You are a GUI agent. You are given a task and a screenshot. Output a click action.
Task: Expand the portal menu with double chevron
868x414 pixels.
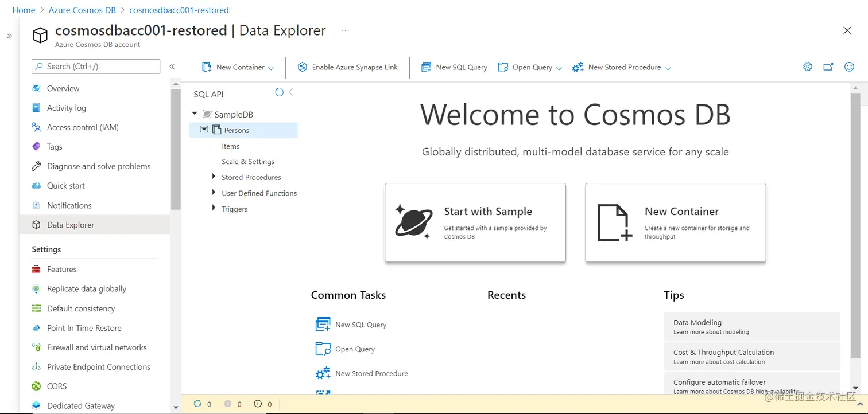pos(9,36)
